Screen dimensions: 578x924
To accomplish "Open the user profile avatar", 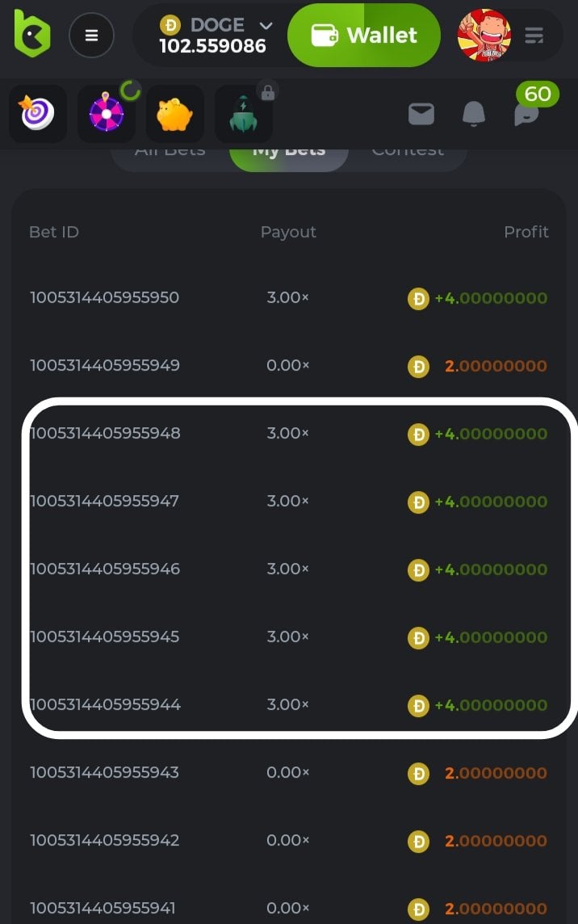I will (x=484, y=36).
